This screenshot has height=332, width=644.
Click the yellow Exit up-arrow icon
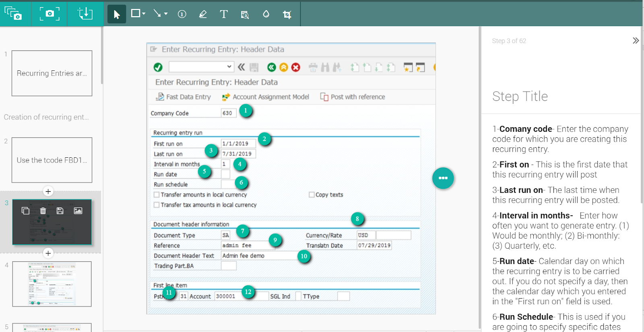coord(284,67)
